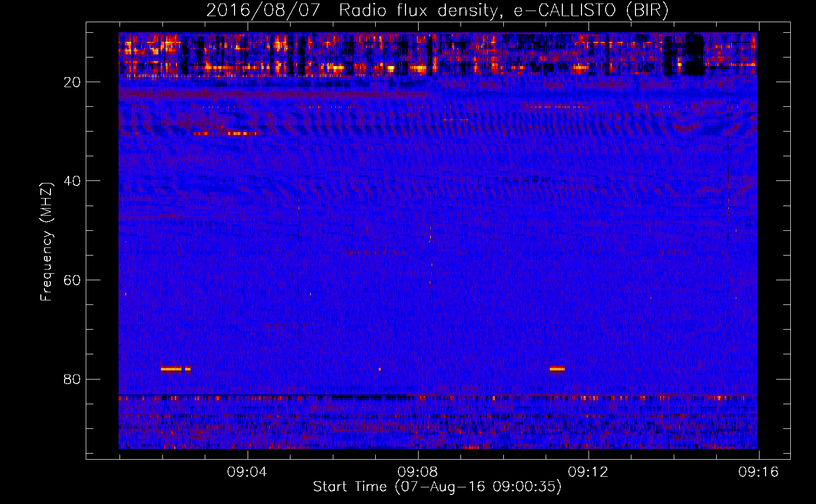Select the 09:04 time tick label
Screen dimensions: 816x504
pyautogui.click(x=247, y=472)
